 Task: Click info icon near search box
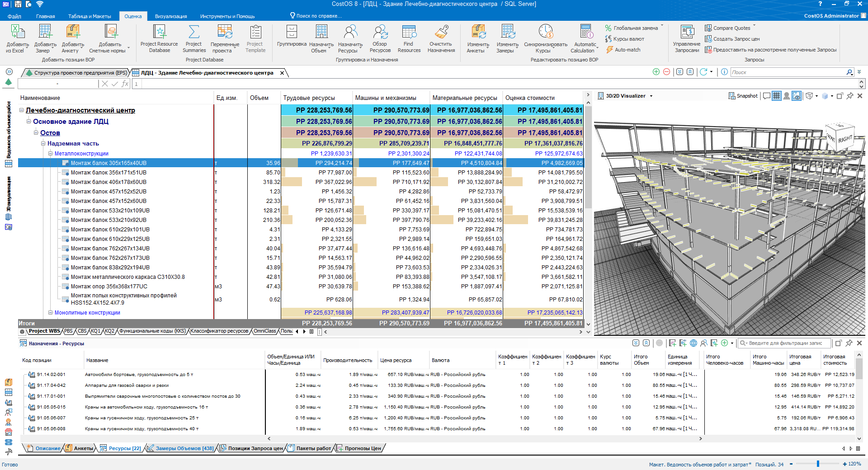(x=724, y=72)
